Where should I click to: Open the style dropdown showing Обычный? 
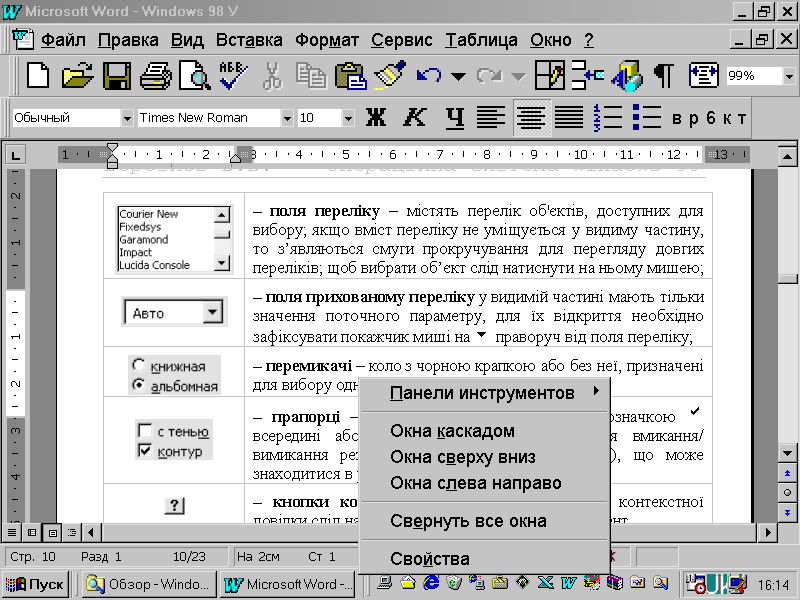tap(127, 118)
